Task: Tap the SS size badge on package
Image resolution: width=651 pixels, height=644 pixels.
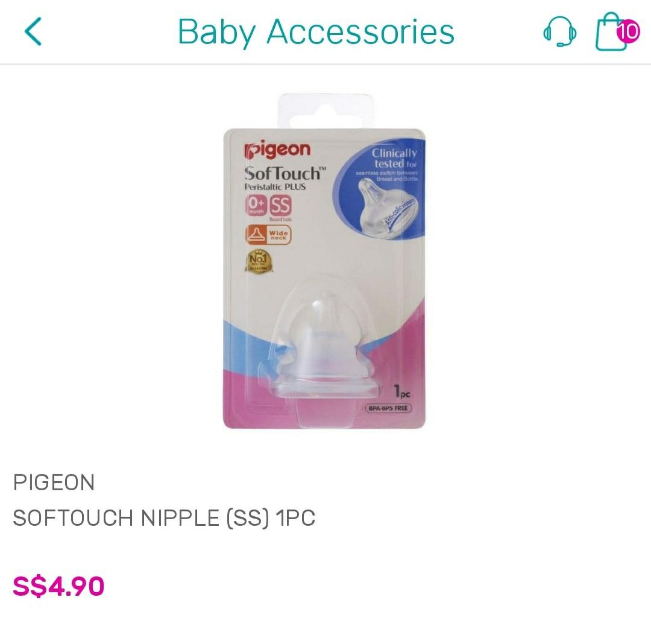Action: pos(280,205)
